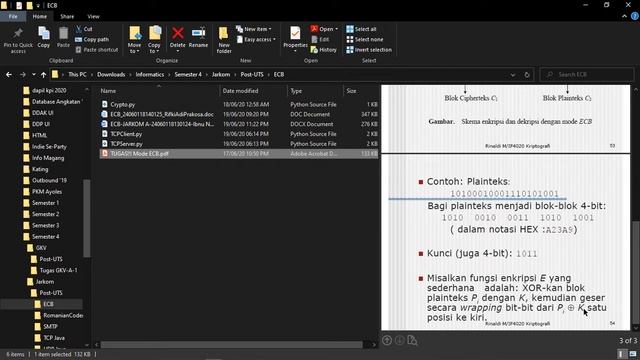
Task: Create a New folder
Action: pos(224,40)
